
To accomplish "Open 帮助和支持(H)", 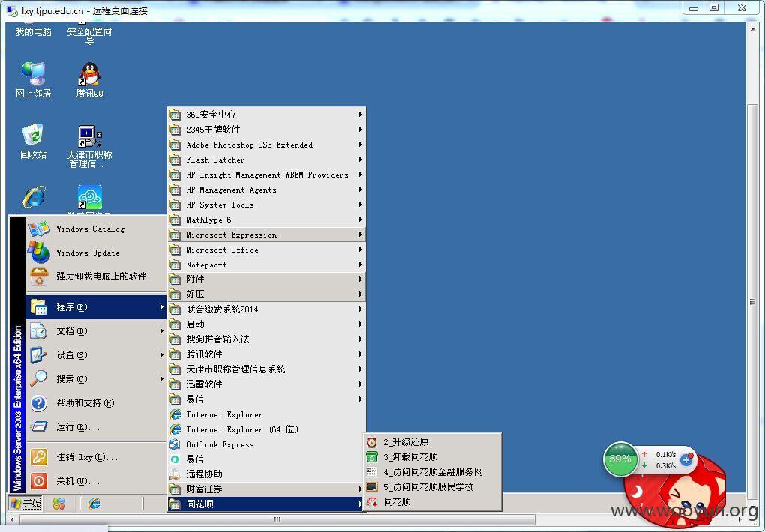I will click(x=96, y=403).
